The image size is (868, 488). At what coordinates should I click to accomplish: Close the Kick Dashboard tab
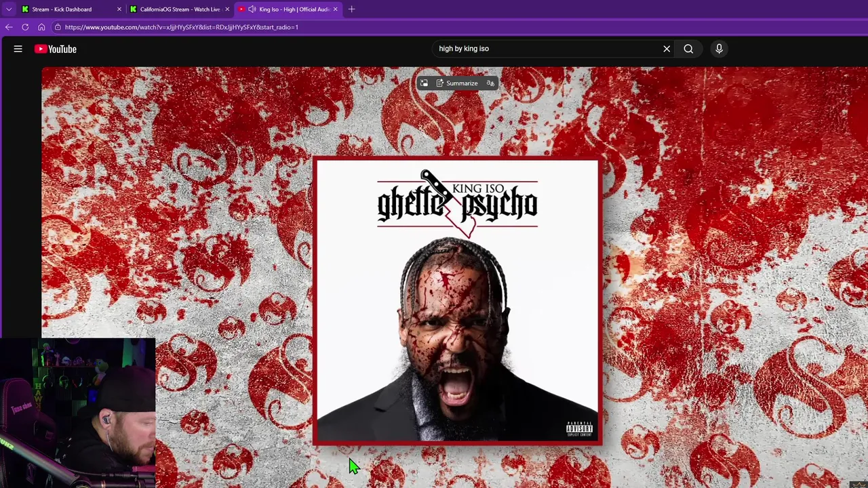(x=119, y=9)
